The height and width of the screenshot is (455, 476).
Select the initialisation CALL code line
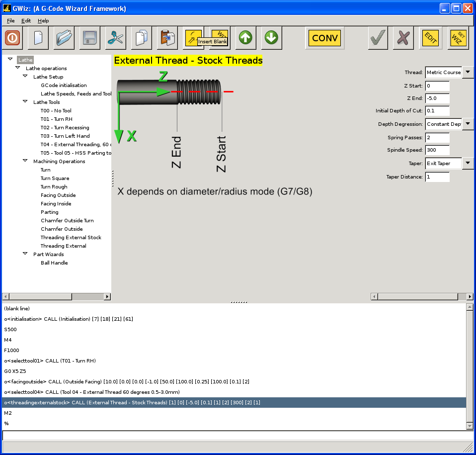click(x=234, y=319)
